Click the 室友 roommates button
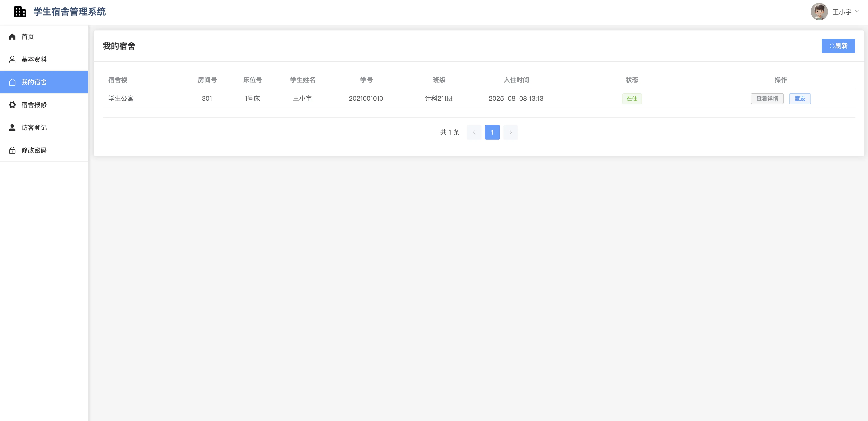Viewport: 868px width, 421px height. click(x=800, y=99)
